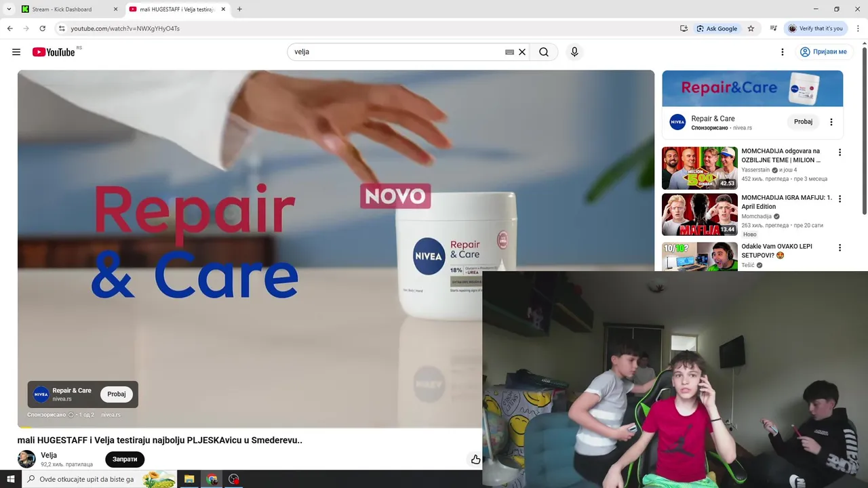This screenshot has width=868, height=488.
Task: Open the on-screen keyboard icon in search box
Action: (x=509, y=52)
